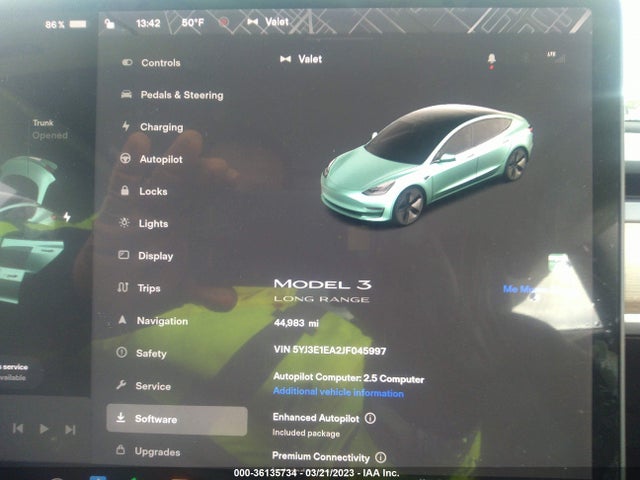Open the Charging settings
640x480 pixels.
(152, 127)
